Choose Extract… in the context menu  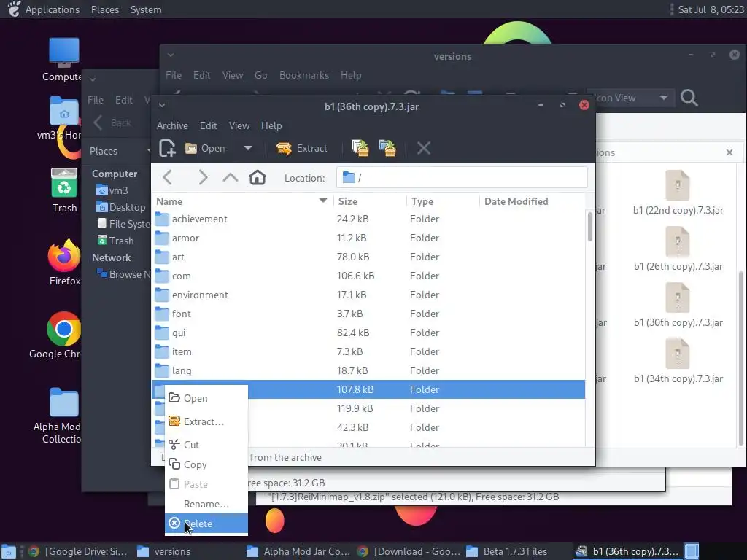206,421
